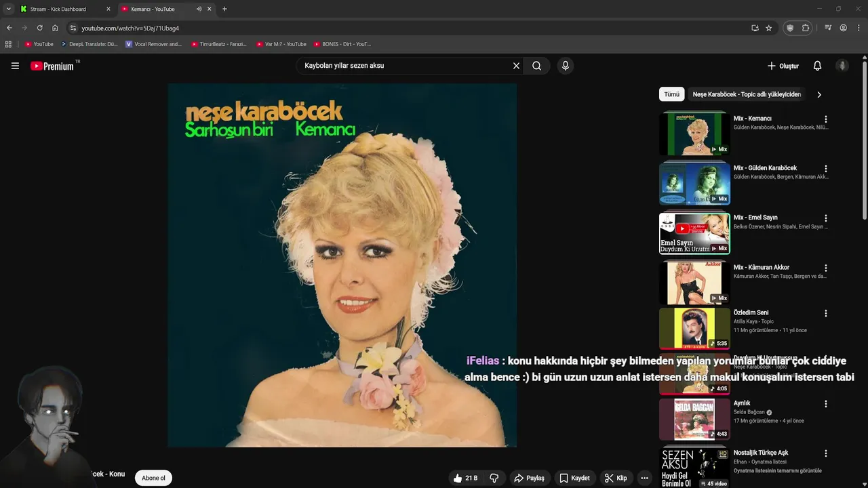The width and height of the screenshot is (868, 488).
Task: Mute the Kemancı YouTube tab audio
Action: point(199,9)
